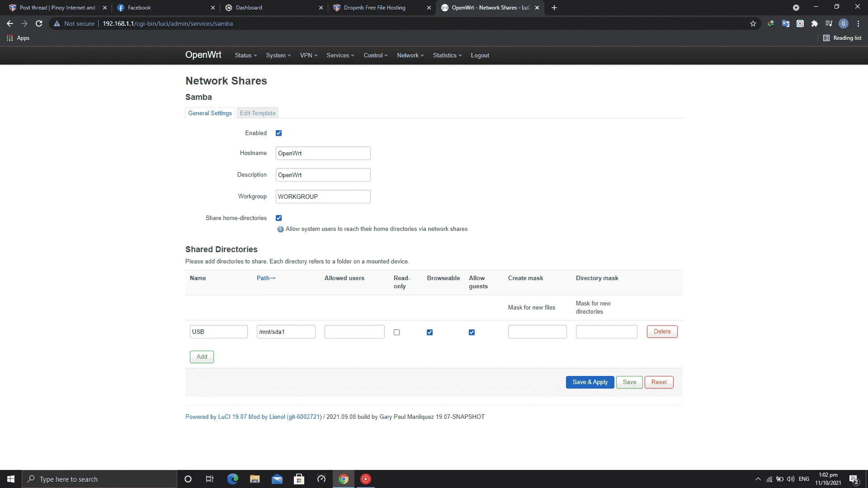Bookmark this page with the star icon

tap(753, 23)
